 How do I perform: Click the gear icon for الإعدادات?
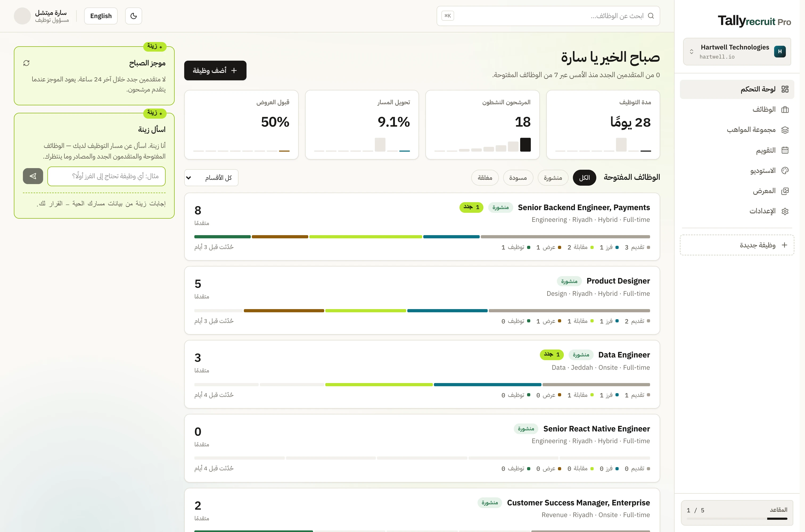785,211
